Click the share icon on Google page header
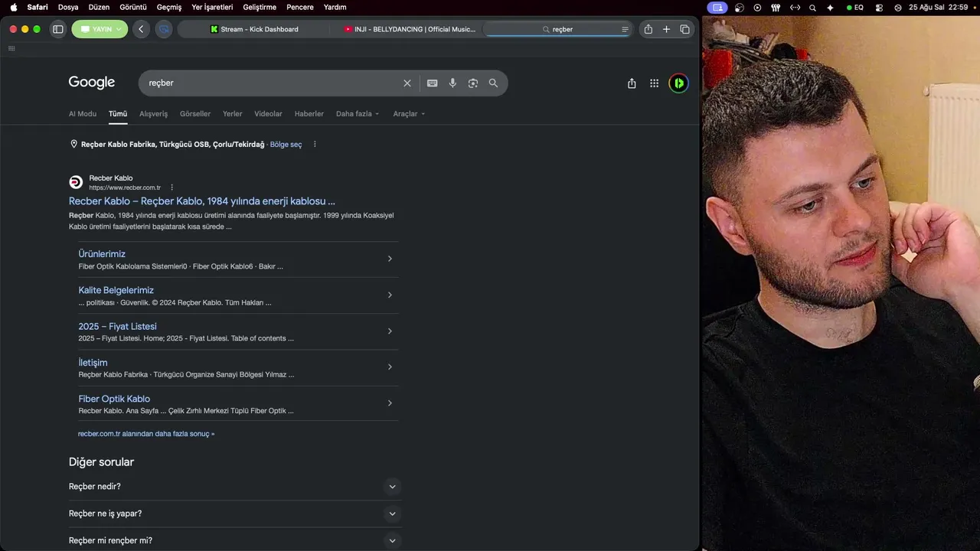Viewport: 980px width, 551px height. pos(632,83)
